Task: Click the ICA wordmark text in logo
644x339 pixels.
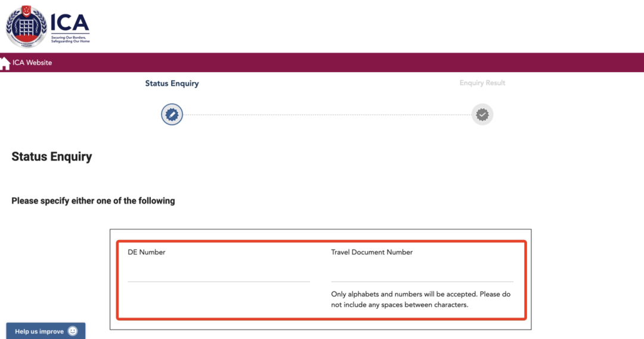Action: (x=70, y=22)
